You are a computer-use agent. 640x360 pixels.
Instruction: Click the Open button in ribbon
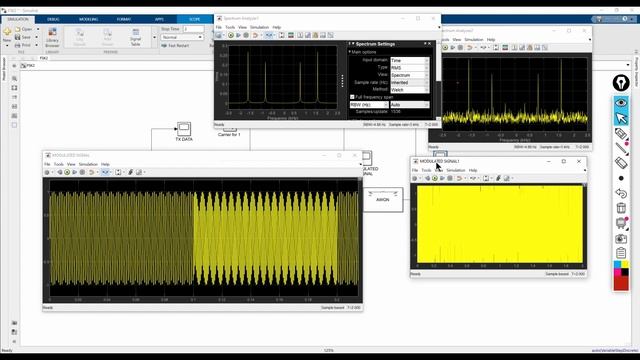pos(24,29)
